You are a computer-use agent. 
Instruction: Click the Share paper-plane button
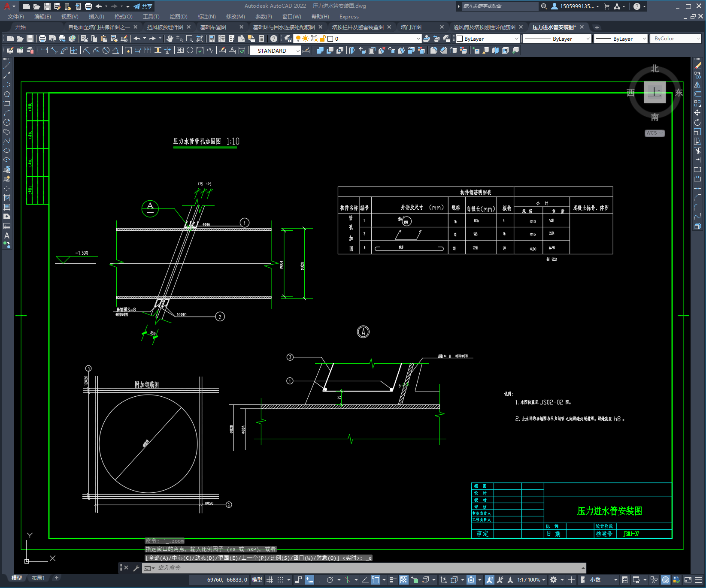[143, 6]
